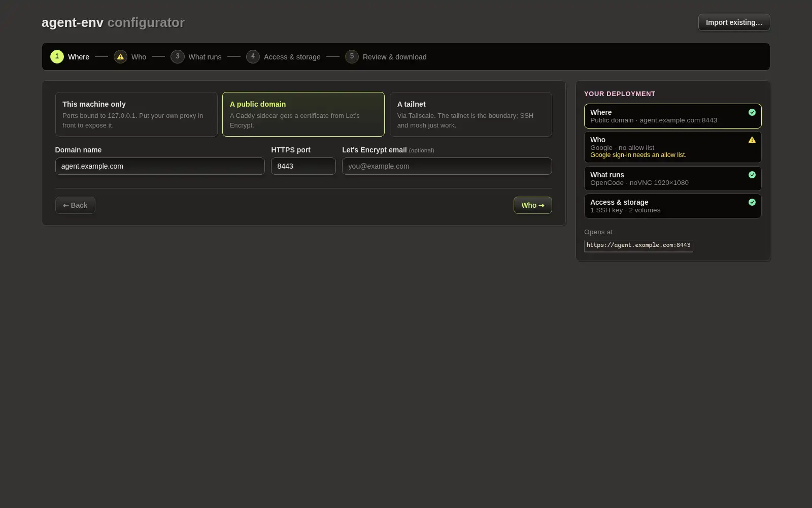The height and width of the screenshot is (508, 812).
Task: Open the Access & storage summary card
Action: click(672, 206)
